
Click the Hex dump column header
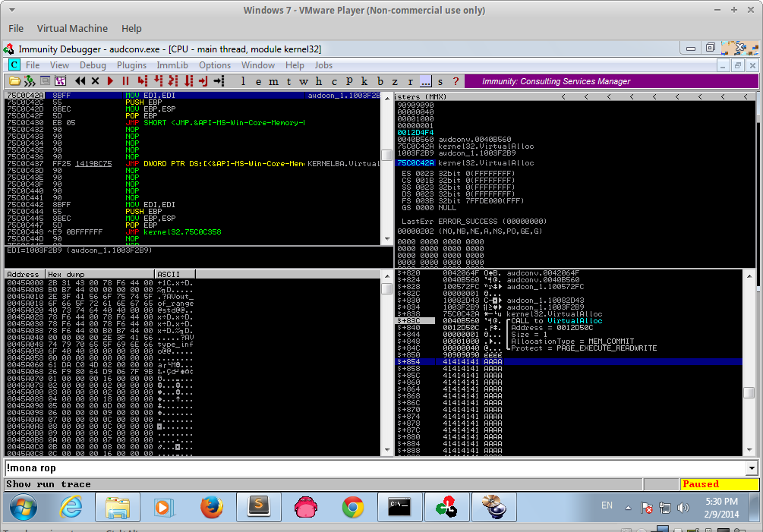(x=99, y=274)
